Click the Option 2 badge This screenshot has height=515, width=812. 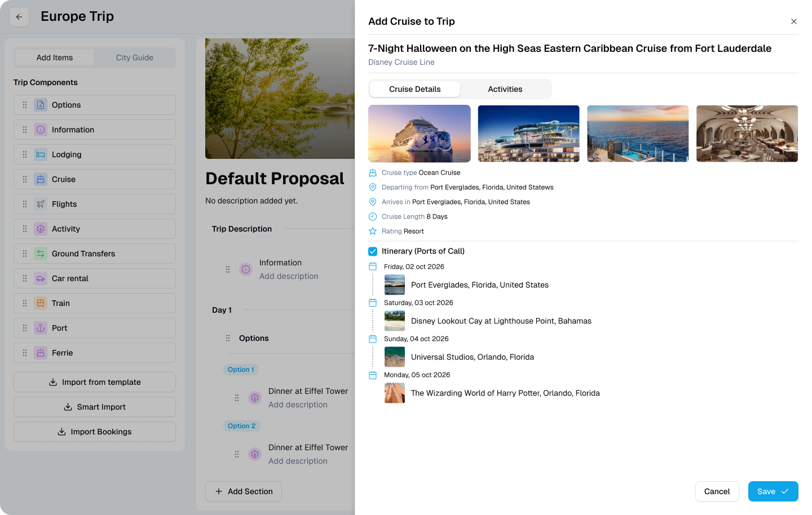click(x=242, y=426)
